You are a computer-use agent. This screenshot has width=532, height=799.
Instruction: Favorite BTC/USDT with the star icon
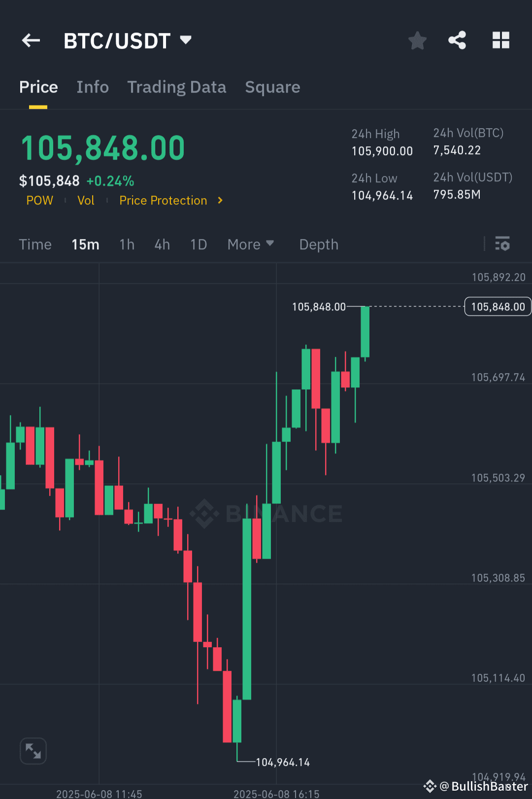(417, 41)
